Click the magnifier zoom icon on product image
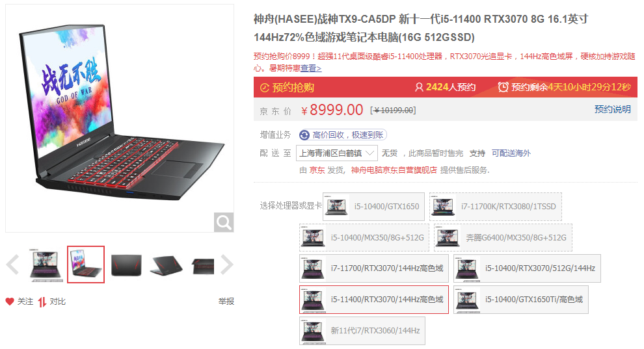The image size is (644, 349). 224,222
